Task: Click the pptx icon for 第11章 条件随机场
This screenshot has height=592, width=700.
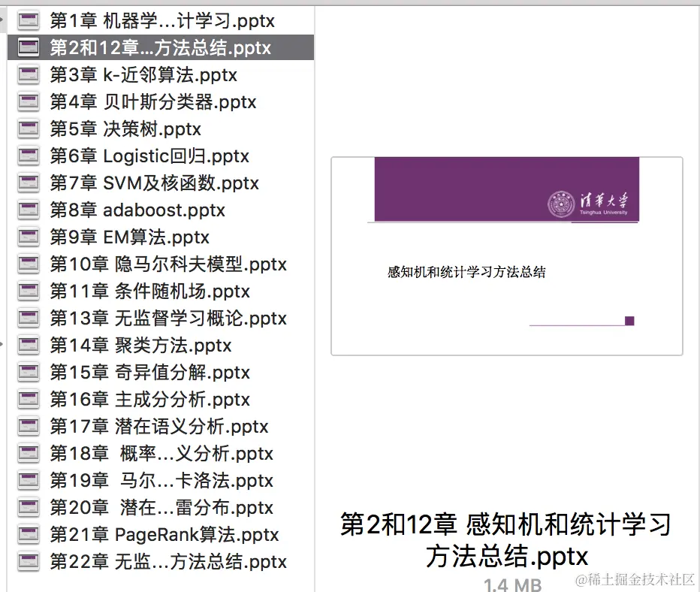Action: pyautogui.click(x=28, y=291)
